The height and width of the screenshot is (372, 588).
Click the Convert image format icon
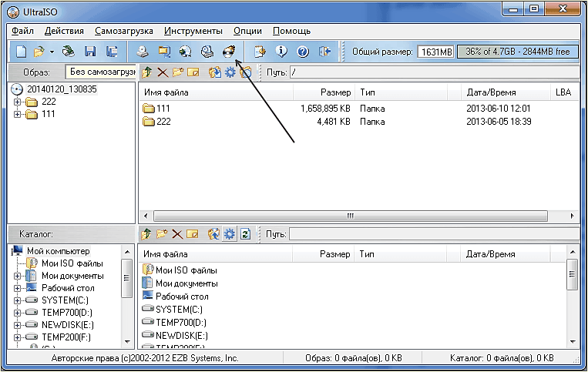pyautogui.click(x=185, y=52)
